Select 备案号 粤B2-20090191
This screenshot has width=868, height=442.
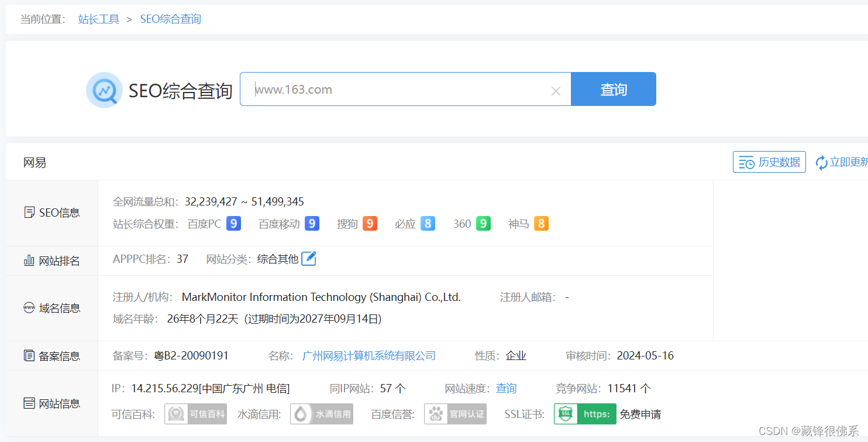coord(191,355)
